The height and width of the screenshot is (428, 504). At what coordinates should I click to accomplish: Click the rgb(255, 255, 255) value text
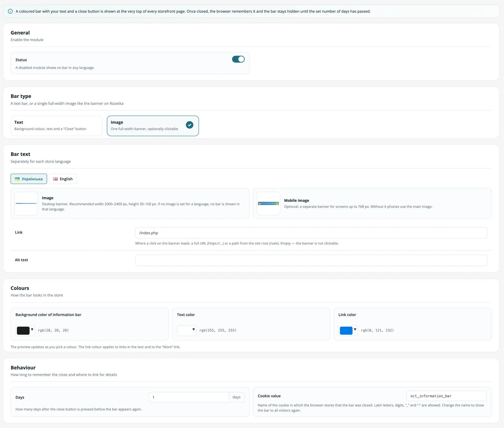coord(218,330)
